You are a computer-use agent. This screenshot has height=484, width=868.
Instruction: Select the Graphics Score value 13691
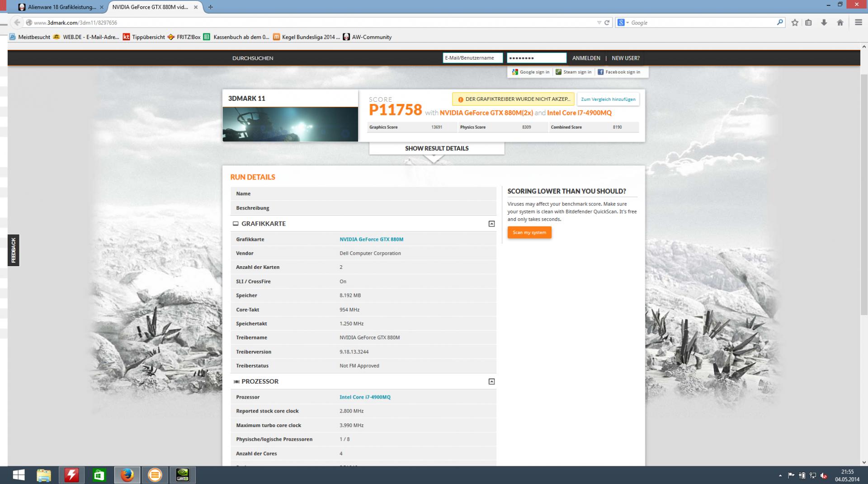pos(436,127)
